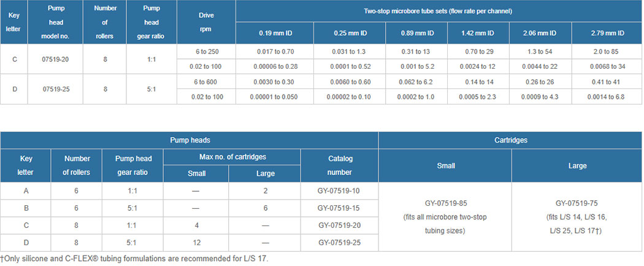The width and height of the screenshot is (644, 266).
Task: Click the "Catalog number" column header
Action: [x=339, y=166]
